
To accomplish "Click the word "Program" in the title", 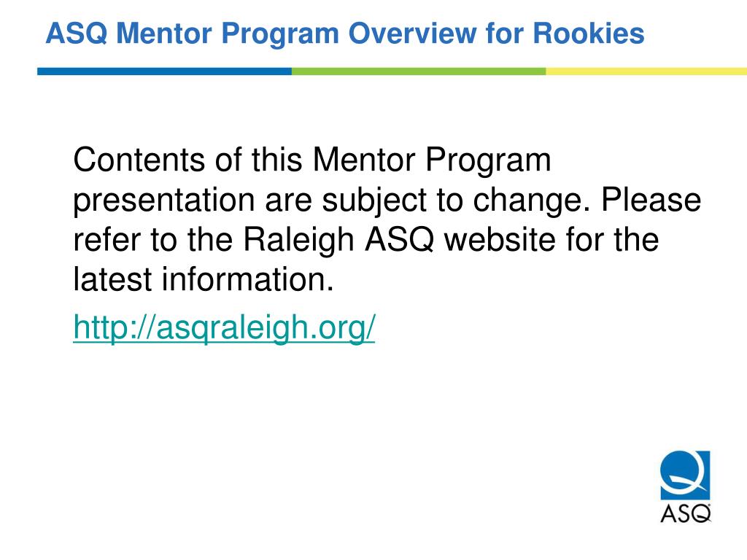I will point(280,34).
